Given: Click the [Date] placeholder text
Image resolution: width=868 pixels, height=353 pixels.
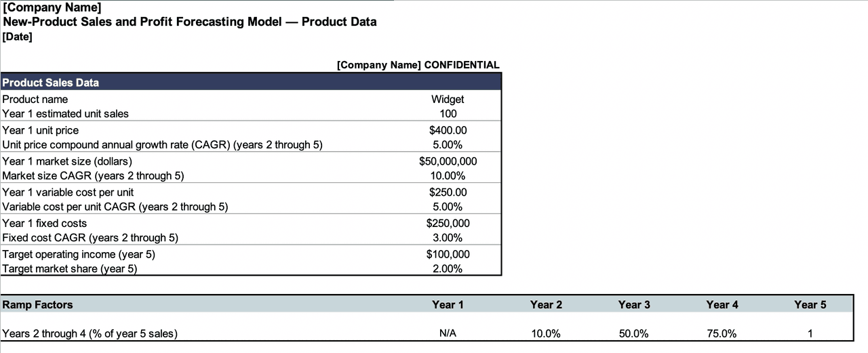Looking at the screenshot, I should pyautogui.click(x=18, y=36).
